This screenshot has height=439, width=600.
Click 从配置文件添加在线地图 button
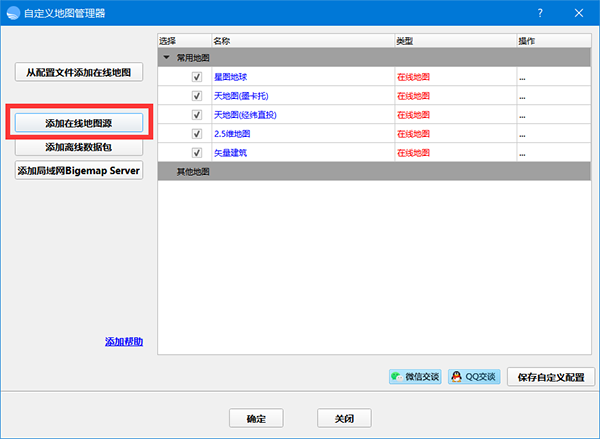(x=79, y=72)
